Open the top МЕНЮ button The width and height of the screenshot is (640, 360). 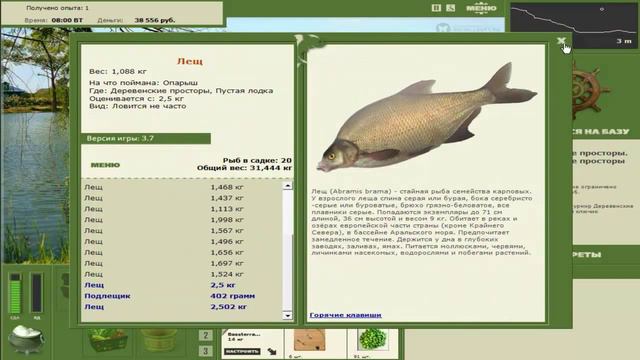(x=481, y=8)
